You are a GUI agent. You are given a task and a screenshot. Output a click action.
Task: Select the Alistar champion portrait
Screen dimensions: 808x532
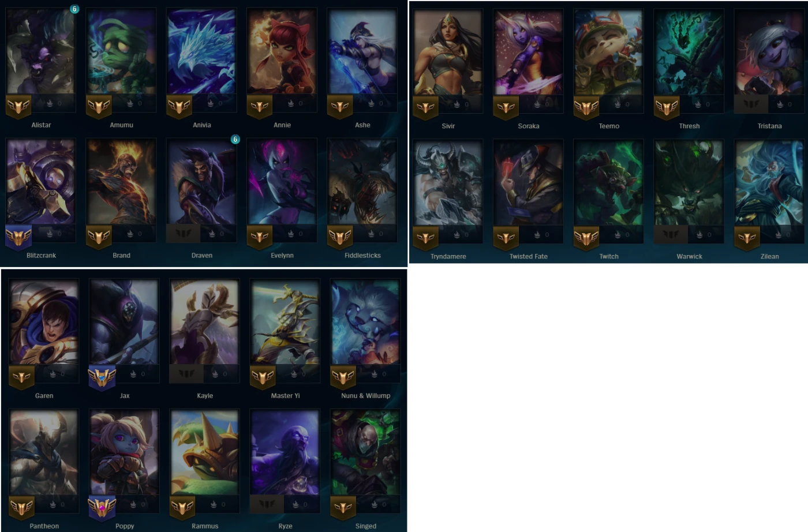coord(40,51)
